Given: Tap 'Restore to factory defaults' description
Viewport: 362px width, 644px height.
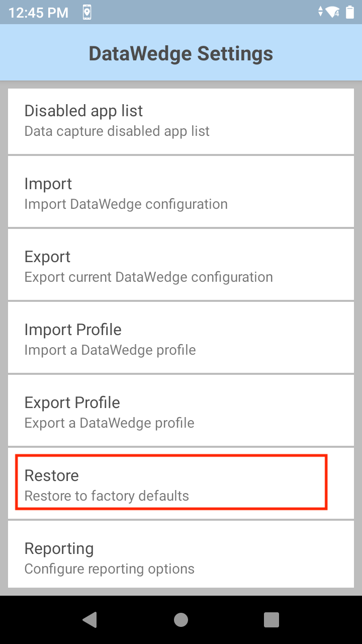Looking at the screenshot, I should (107, 496).
